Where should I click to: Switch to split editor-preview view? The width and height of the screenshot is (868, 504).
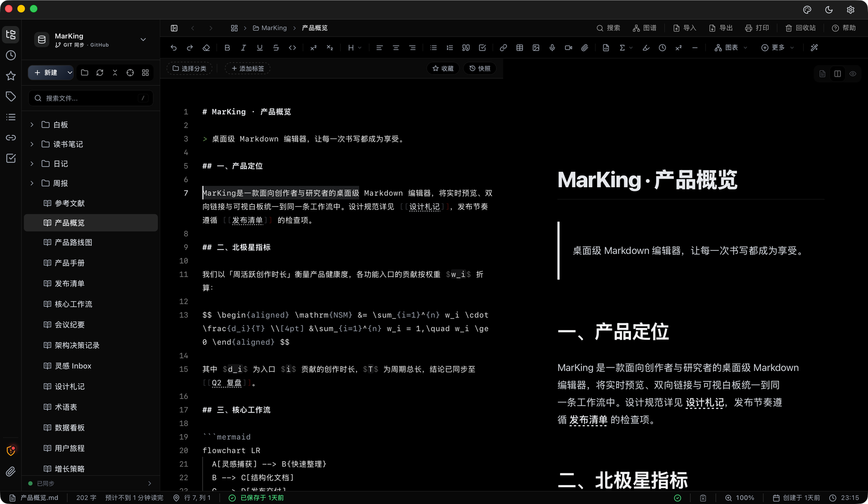click(x=838, y=74)
